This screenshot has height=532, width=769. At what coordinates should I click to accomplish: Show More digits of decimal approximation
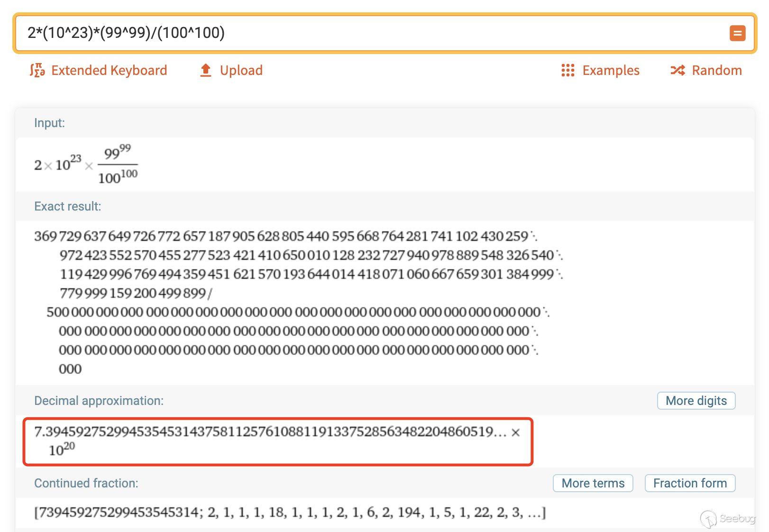(696, 401)
